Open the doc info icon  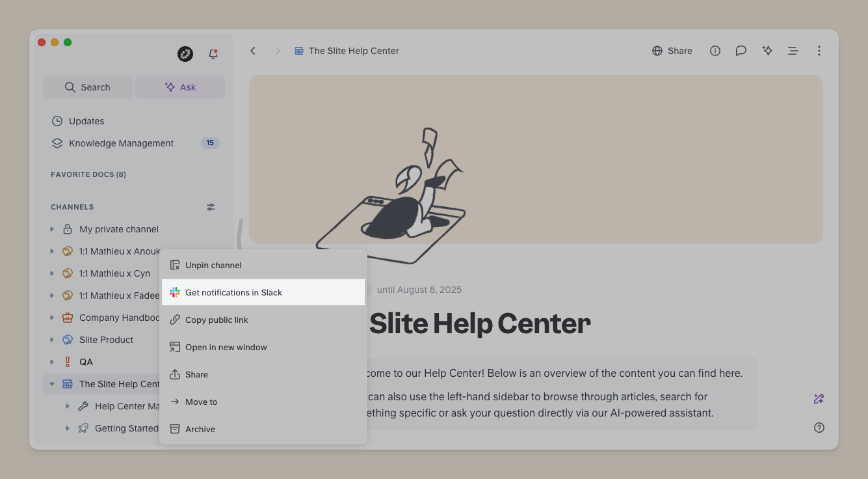tap(715, 51)
